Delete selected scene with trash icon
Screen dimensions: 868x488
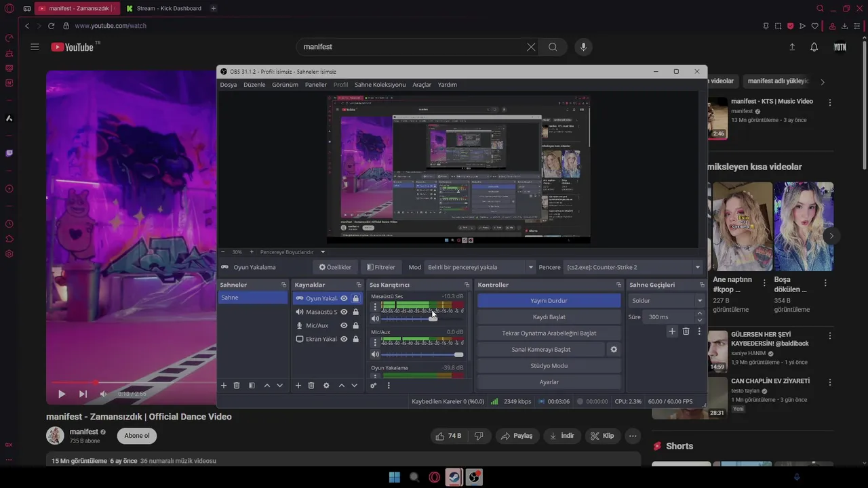click(x=237, y=386)
